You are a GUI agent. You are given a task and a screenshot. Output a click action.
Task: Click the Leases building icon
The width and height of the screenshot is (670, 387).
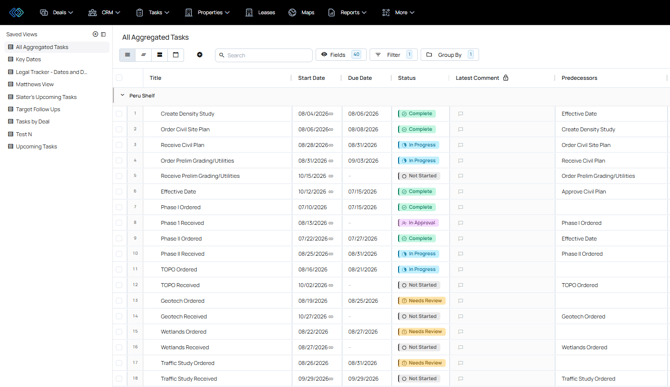(x=249, y=12)
